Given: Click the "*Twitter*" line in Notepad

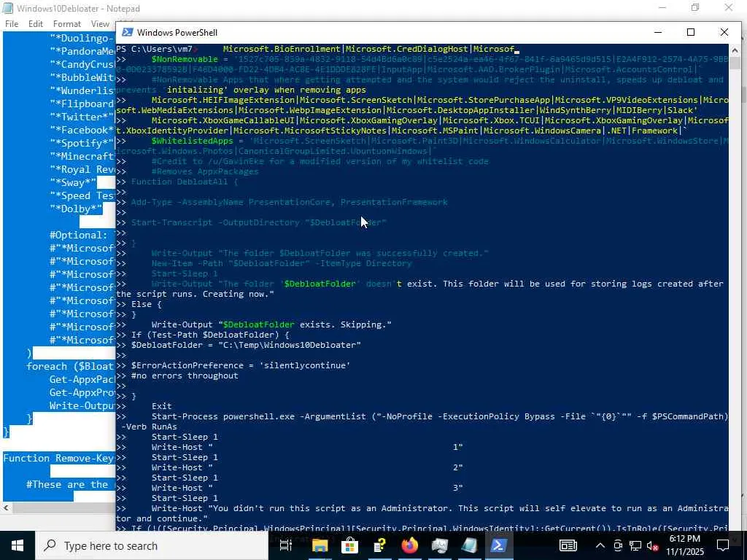Looking at the screenshot, I should [x=82, y=117].
